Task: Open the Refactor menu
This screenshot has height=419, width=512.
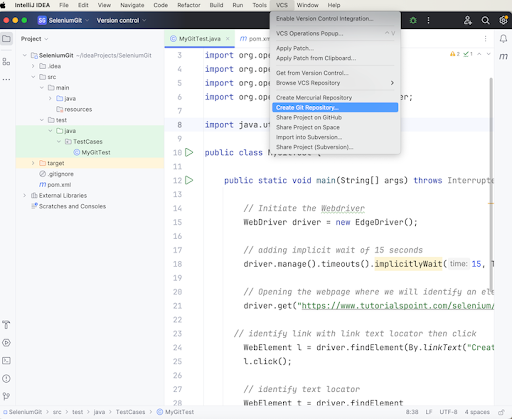Action: coord(189,5)
